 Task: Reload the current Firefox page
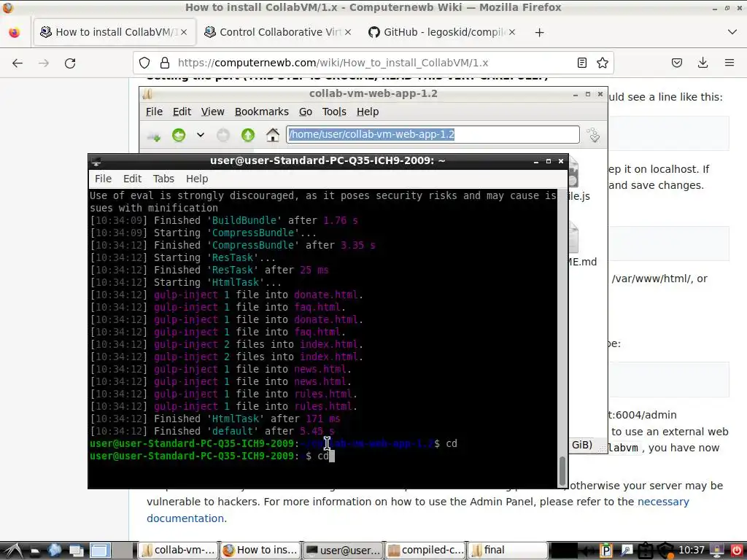[70, 63]
